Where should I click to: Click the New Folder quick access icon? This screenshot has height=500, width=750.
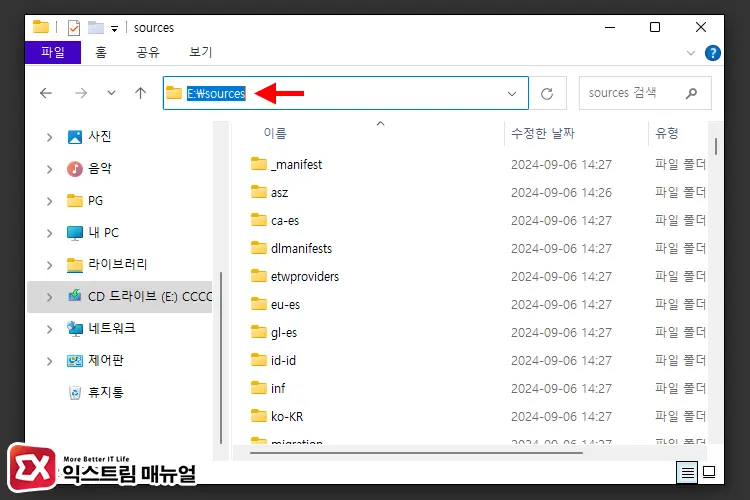pyautogui.click(x=96, y=28)
